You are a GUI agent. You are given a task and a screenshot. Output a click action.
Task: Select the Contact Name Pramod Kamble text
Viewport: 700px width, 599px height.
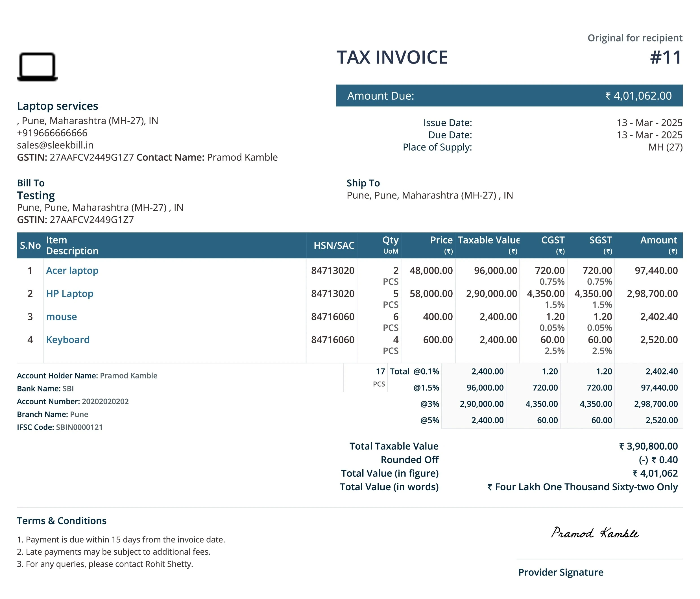click(207, 157)
